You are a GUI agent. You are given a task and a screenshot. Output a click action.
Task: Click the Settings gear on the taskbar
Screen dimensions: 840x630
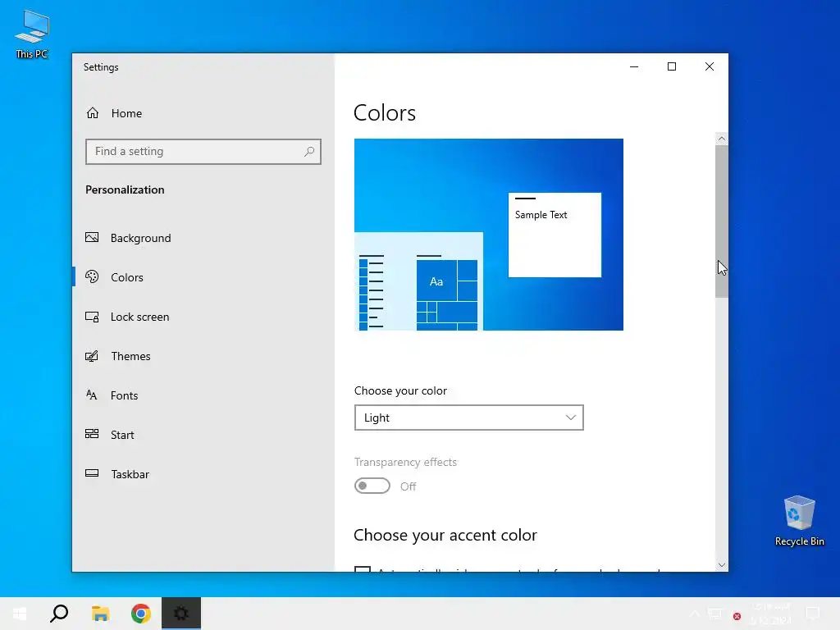[181, 614]
